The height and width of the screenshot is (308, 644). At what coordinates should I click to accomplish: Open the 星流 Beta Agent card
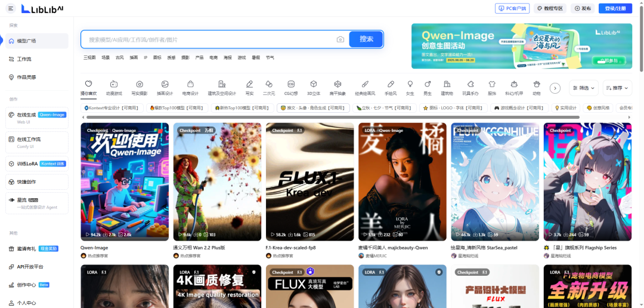[x=37, y=203]
